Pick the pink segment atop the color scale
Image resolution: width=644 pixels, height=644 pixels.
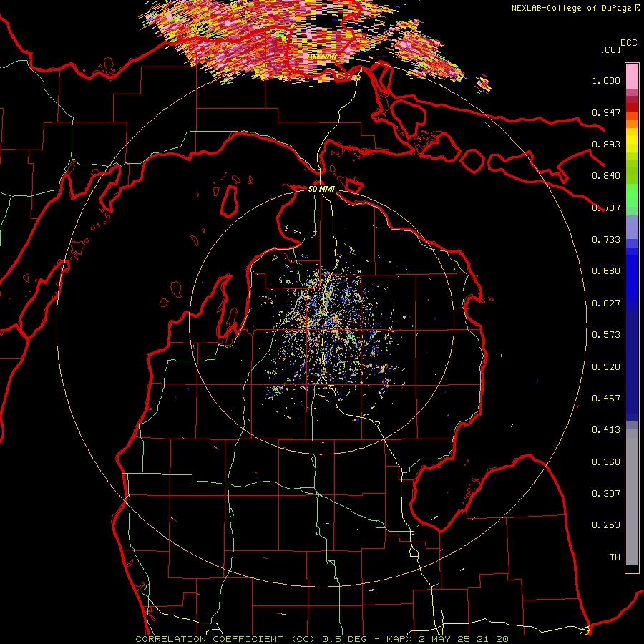pyautogui.click(x=632, y=77)
